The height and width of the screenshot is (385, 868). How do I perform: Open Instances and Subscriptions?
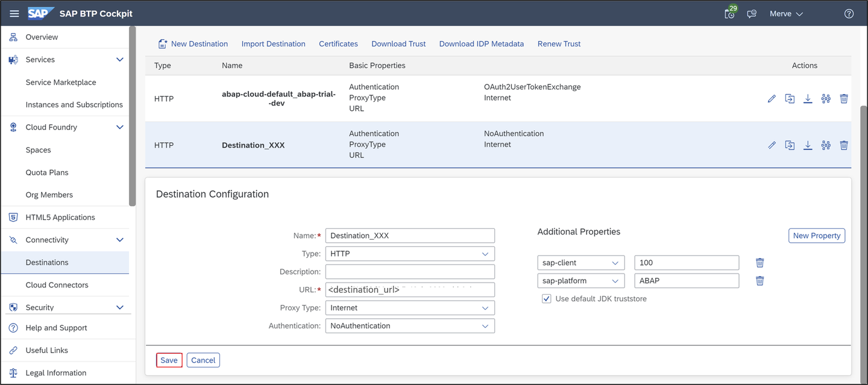74,105
